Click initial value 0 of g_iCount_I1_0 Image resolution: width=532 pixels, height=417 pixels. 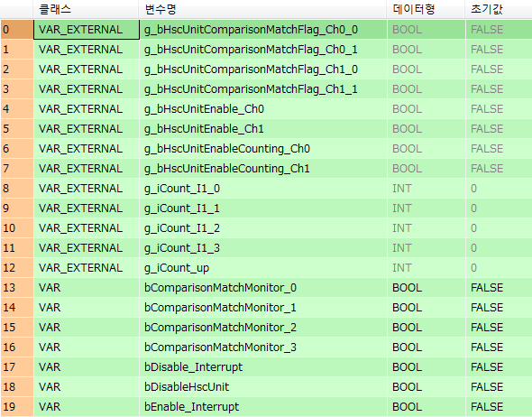500,188
